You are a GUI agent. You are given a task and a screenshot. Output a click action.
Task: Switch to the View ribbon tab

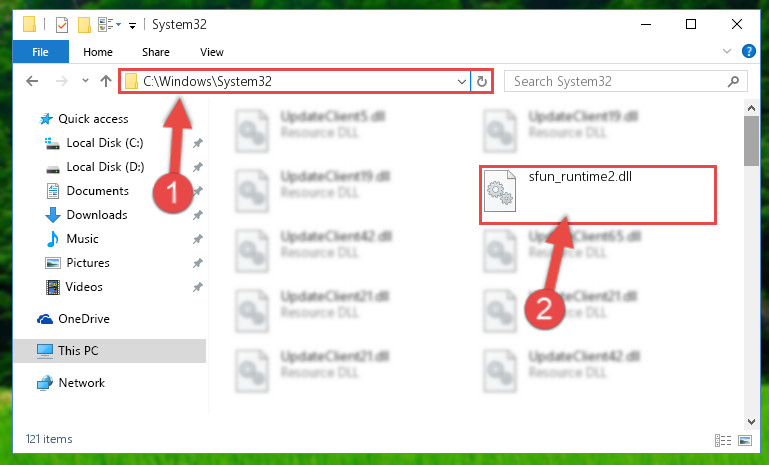click(x=212, y=52)
